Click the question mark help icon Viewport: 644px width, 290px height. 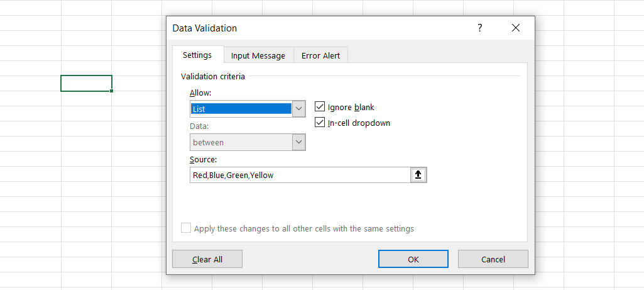click(479, 28)
